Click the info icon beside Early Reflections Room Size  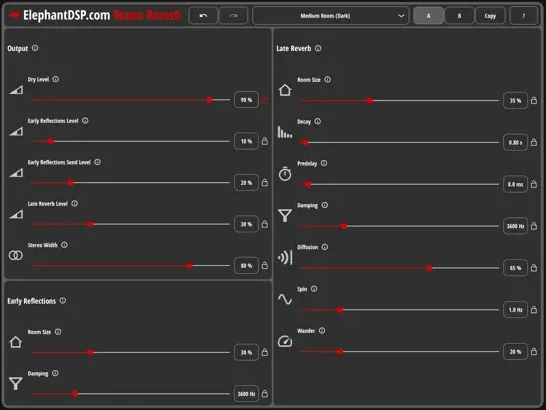(x=58, y=332)
